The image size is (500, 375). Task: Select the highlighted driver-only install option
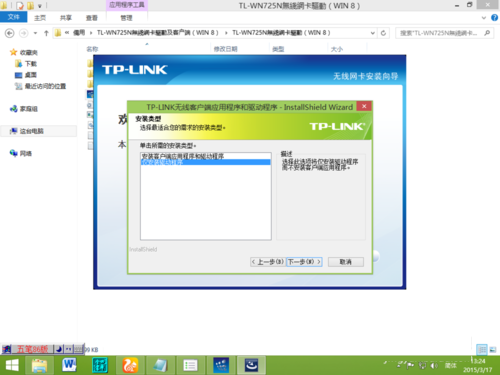tap(205, 162)
